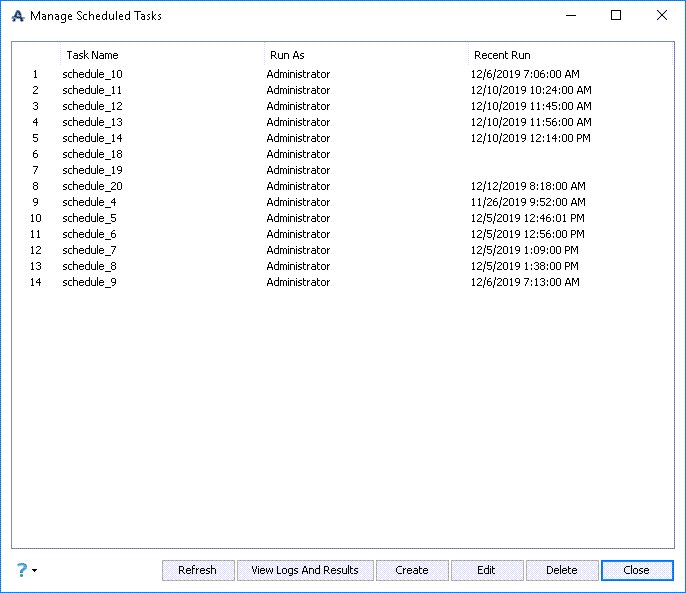Click row number 14
686x593 pixels.
(x=35, y=282)
